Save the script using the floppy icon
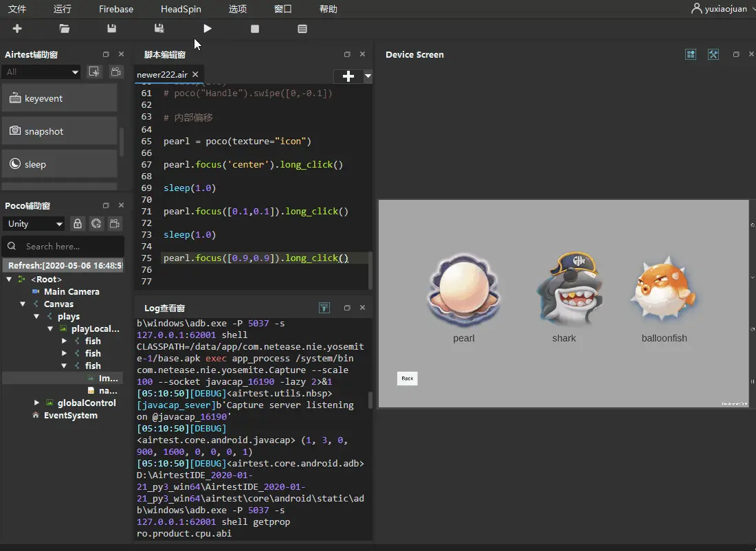Viewport: 756px width, 551px height. 112,29
